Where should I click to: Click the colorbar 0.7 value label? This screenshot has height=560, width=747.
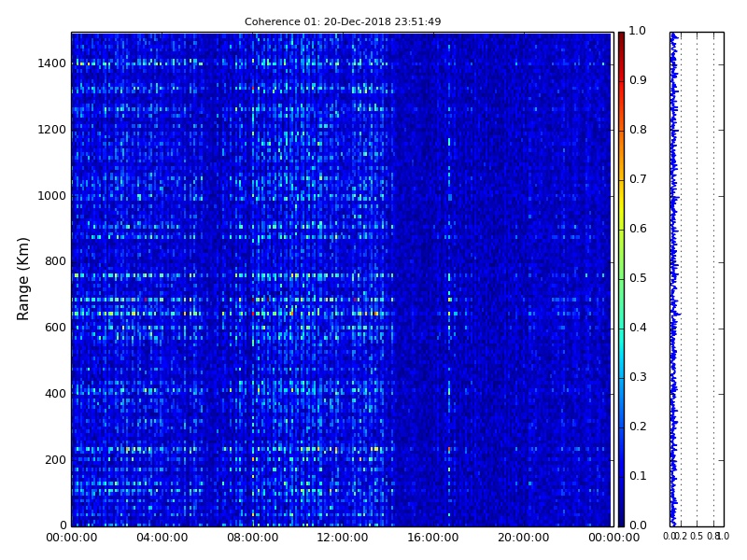click(638, 179)
